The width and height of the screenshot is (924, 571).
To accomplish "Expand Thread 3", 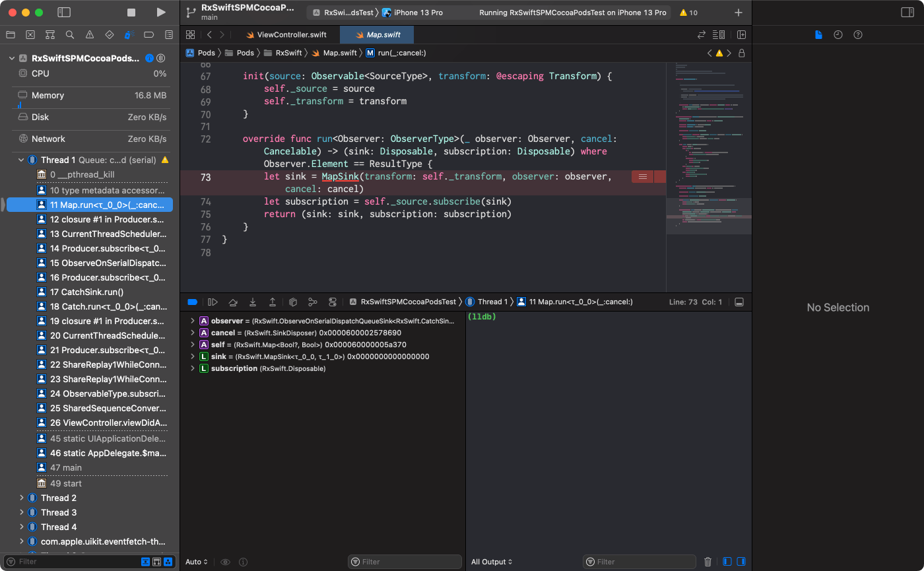I will (x=21, y=512).
